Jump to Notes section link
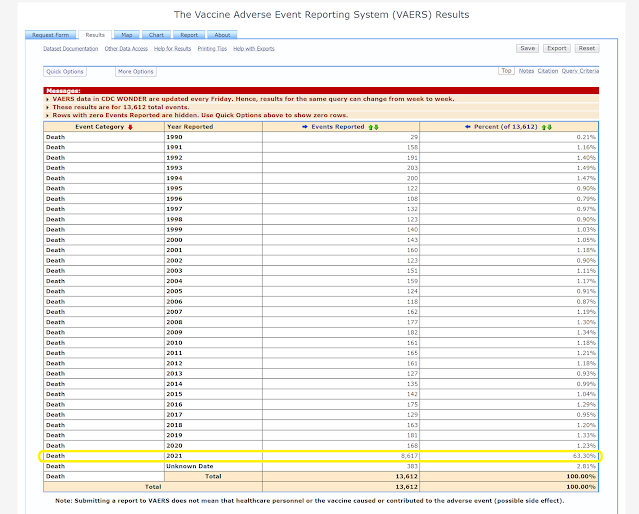 click(526, 71)
